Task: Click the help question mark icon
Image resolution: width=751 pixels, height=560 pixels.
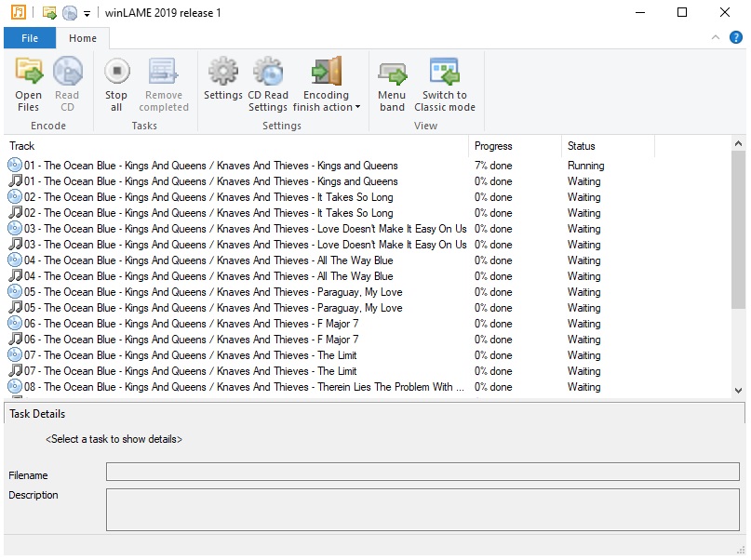Action: point(735,38)
